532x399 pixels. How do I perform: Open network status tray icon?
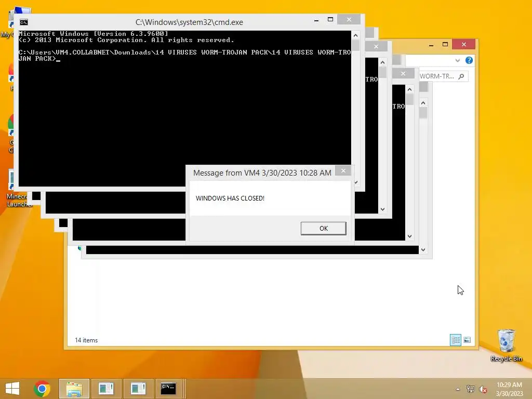click(470, 389)
